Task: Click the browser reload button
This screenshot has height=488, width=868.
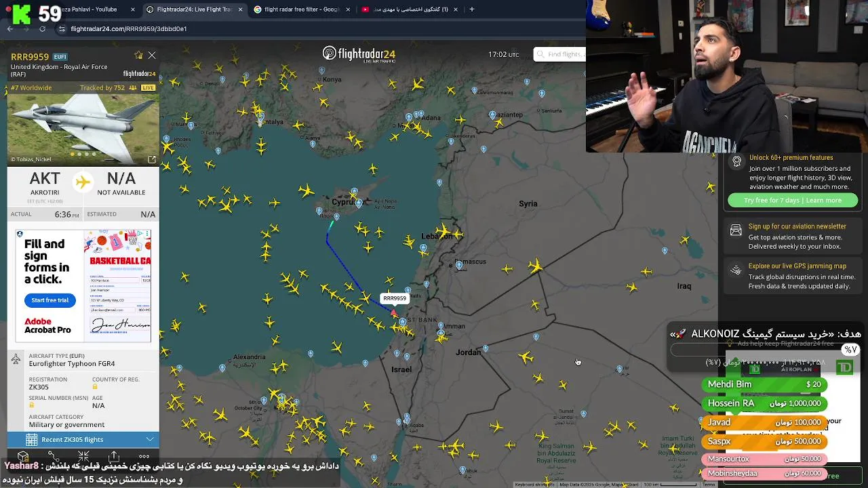Action: point(42,28)
